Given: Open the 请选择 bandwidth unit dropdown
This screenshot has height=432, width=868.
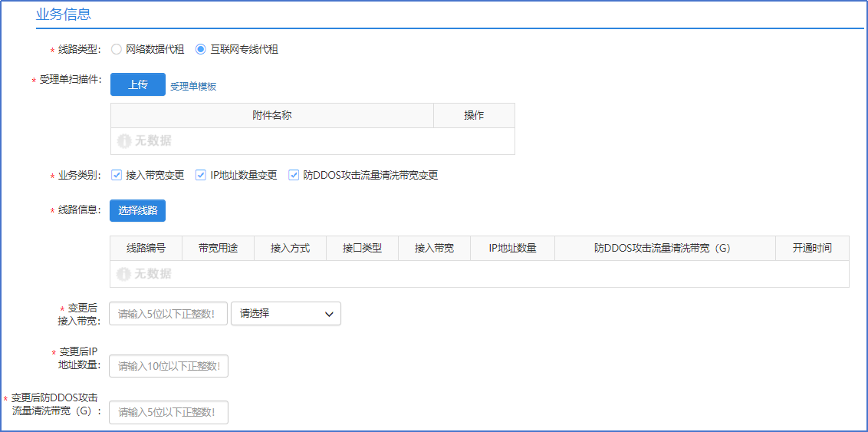Looking at the screenshot, I should 286,314.
